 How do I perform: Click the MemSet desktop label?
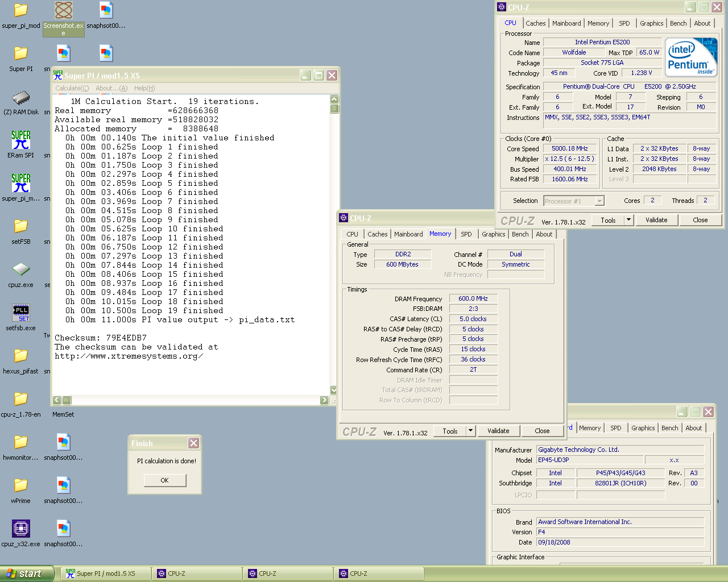pyautogui.click(x=63, y=414)
